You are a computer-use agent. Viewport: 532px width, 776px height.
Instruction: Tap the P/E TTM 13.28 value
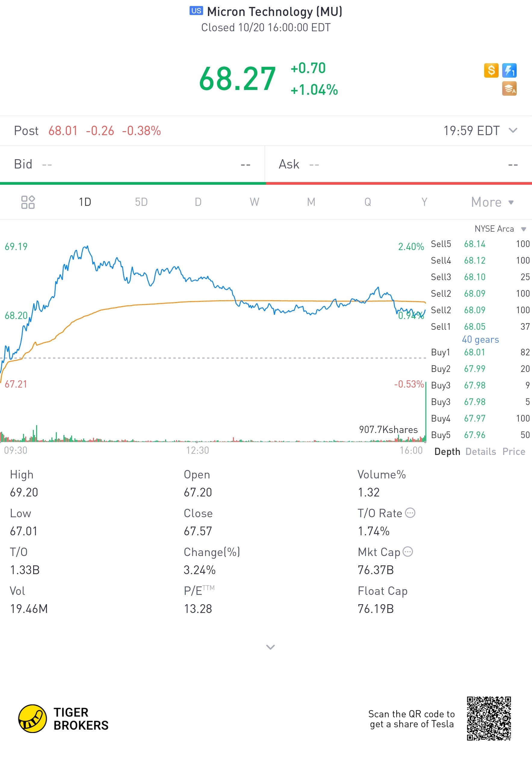click(198, 609)
